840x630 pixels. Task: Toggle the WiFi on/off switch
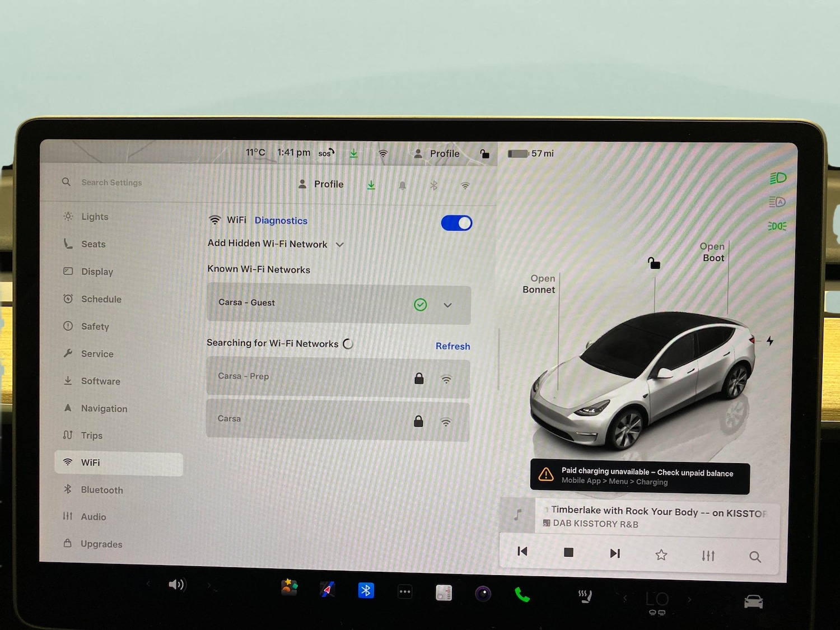[456, 223]
